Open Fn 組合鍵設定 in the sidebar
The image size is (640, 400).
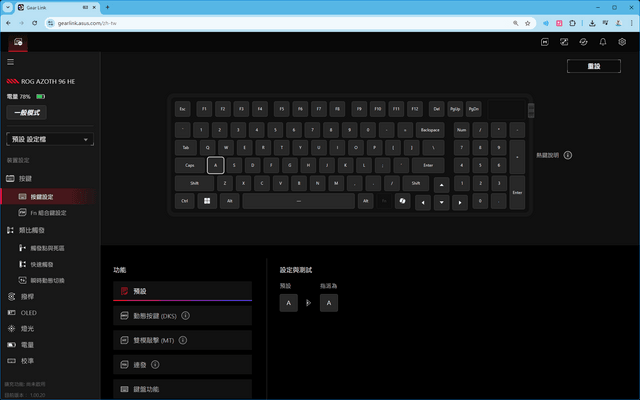click(48, 213)
